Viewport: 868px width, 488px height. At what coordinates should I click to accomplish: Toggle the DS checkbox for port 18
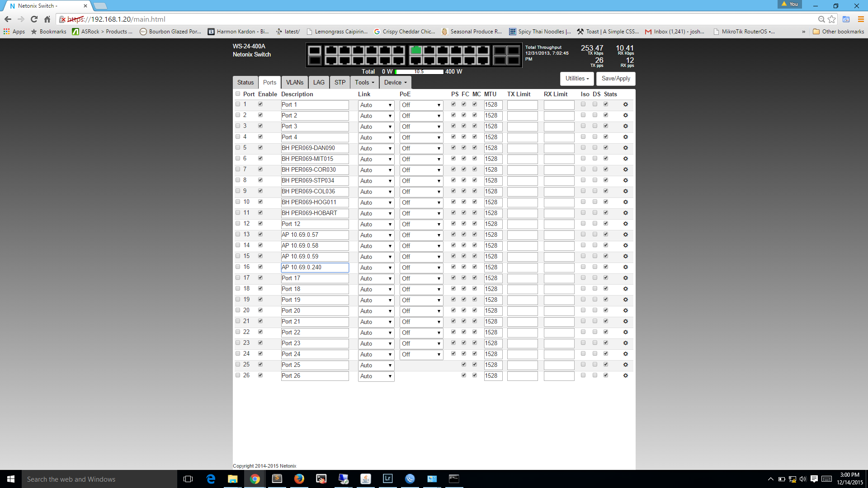pos(595,289)
